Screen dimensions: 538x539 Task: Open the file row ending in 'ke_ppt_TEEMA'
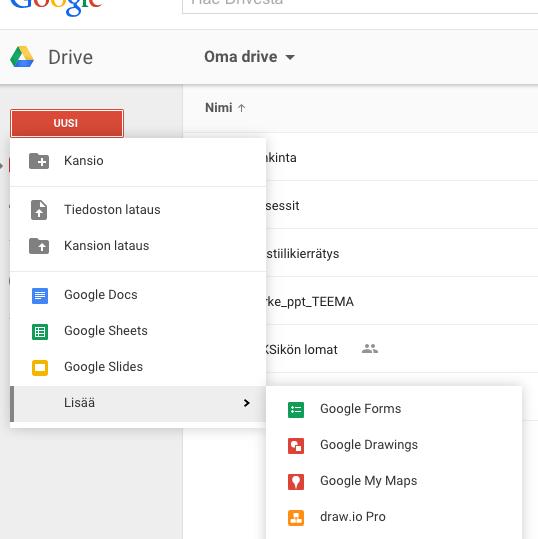(402, 301)
